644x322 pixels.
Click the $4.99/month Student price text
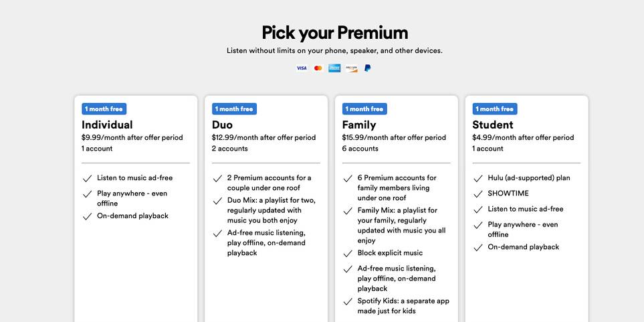click(523, 138)
